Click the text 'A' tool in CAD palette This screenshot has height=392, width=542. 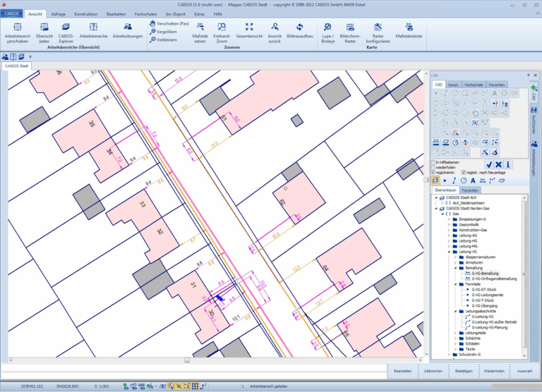[x=494, y=93]
